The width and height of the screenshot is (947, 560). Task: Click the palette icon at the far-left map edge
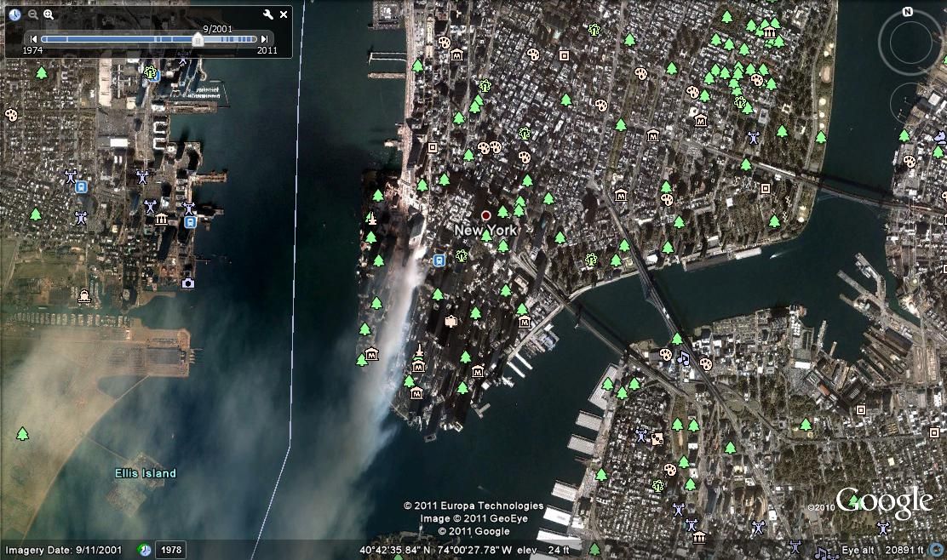pos(11,115)
